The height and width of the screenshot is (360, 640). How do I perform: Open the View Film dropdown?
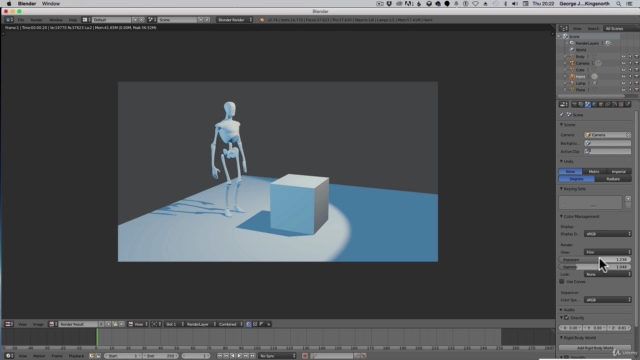click(x=608, y=252)
